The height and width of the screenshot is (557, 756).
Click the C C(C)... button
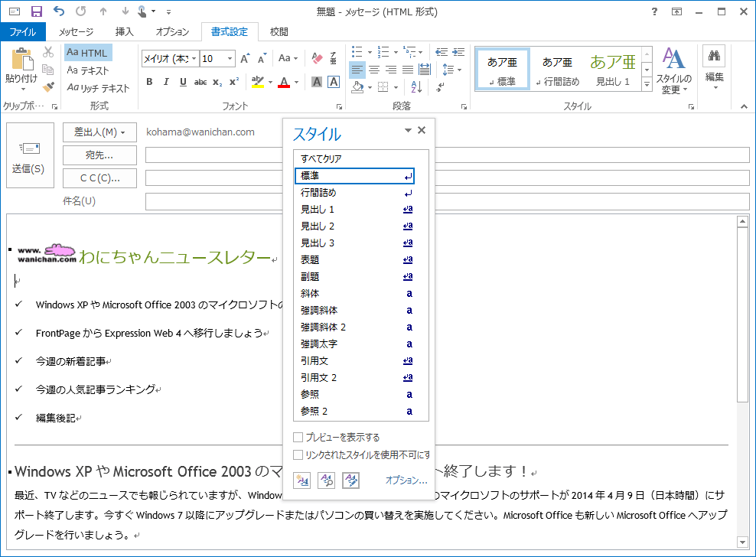pos(99,178)
